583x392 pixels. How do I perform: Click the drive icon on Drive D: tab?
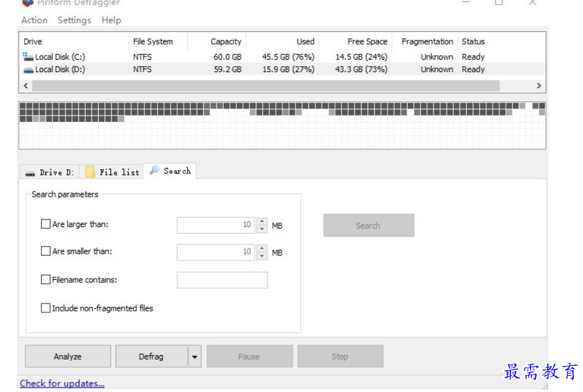tap(30, 173)
